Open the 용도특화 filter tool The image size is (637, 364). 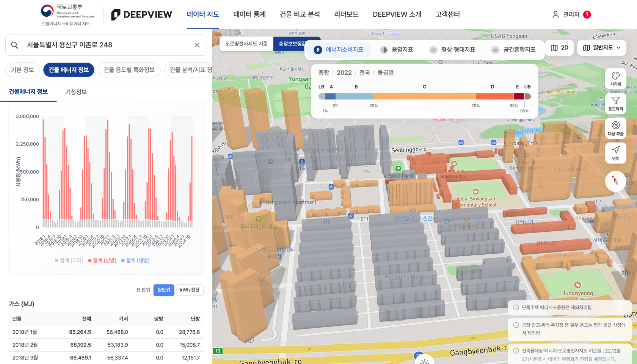tap(616, 103)
